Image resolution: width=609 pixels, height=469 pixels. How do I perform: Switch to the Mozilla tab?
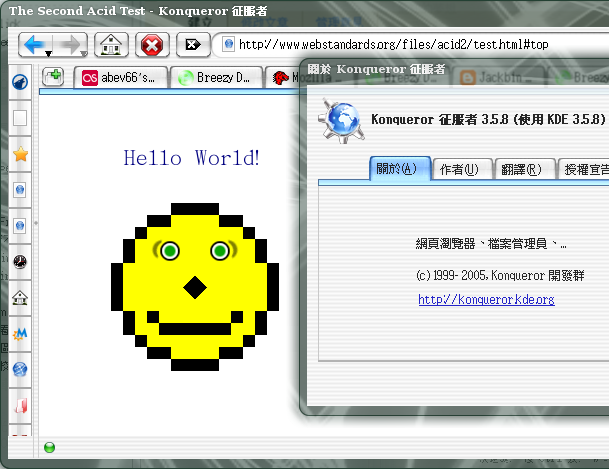(x=284, y=78)
